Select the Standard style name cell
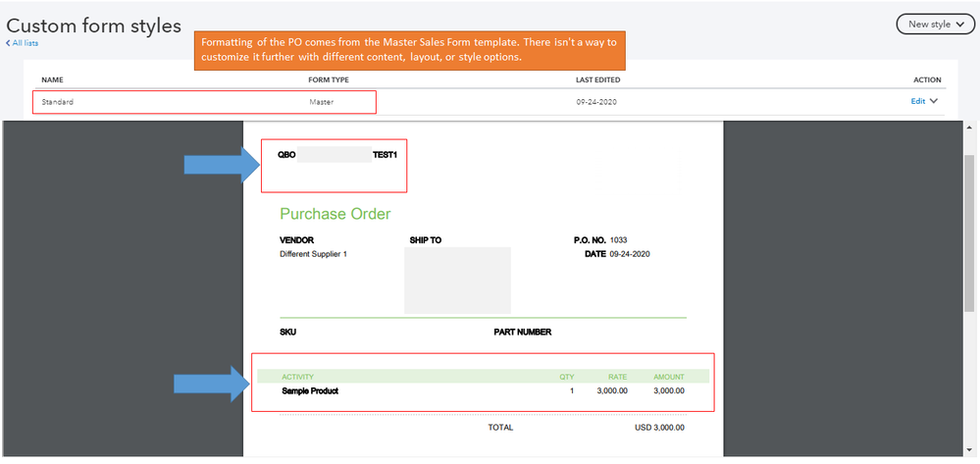This screenshot has height=464, width=980. (x=57, y=102)
